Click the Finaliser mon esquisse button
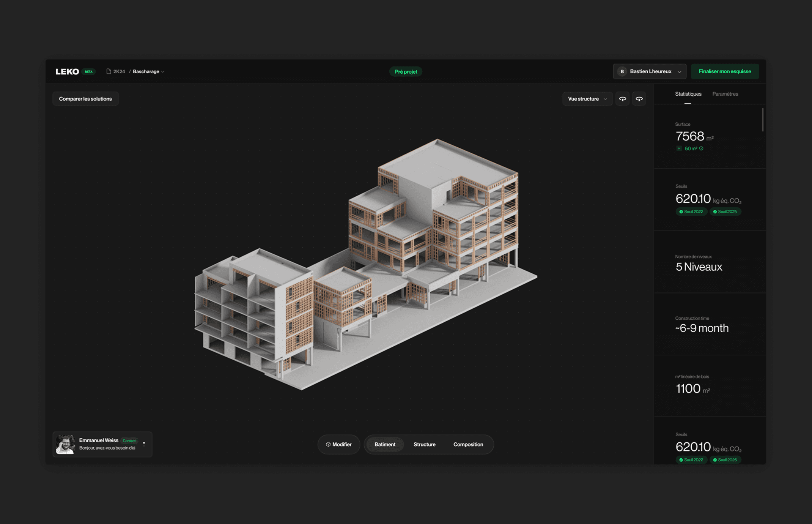812x524 pixels. (724, 71)
